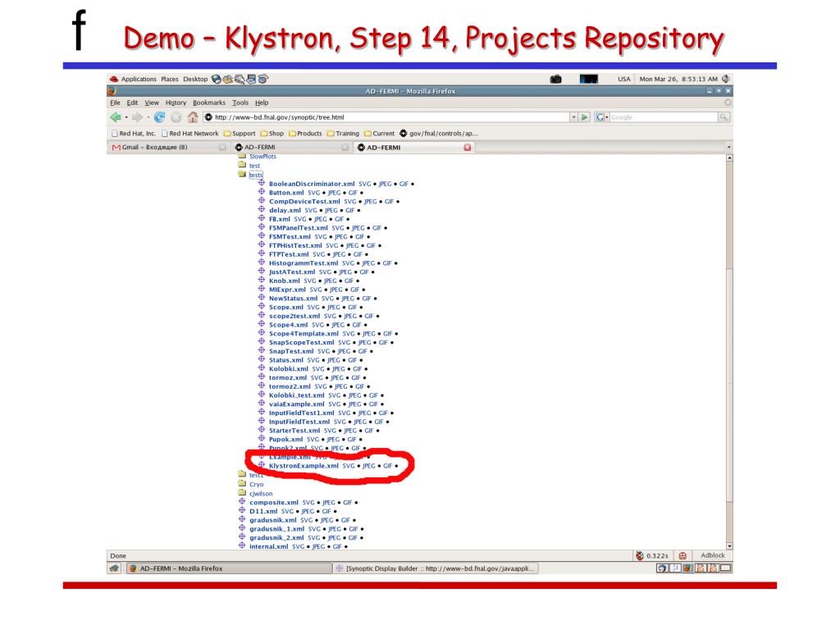Click the URL address field
This screenshot has width=840, height=630.
[387, 116]
